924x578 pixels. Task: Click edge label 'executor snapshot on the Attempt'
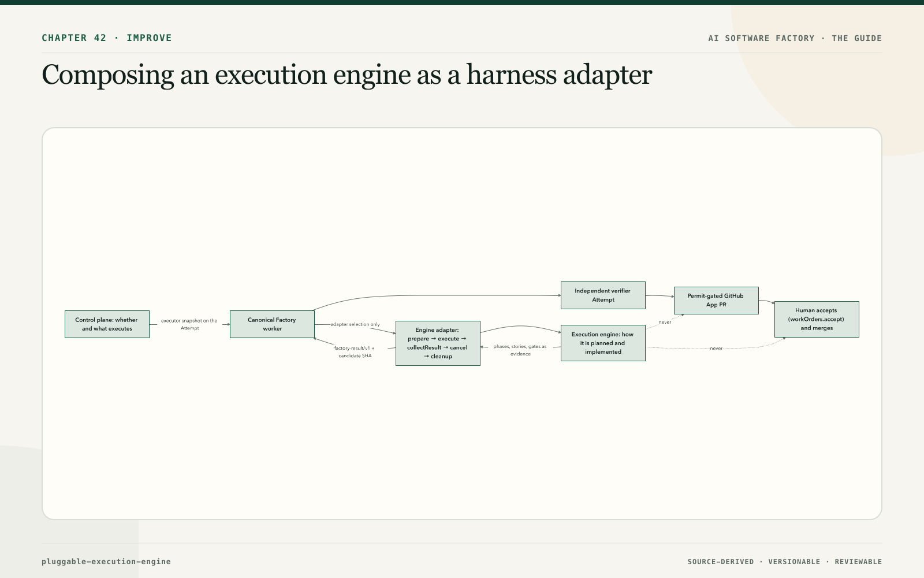pyautogui.click(x=189, y=324)
